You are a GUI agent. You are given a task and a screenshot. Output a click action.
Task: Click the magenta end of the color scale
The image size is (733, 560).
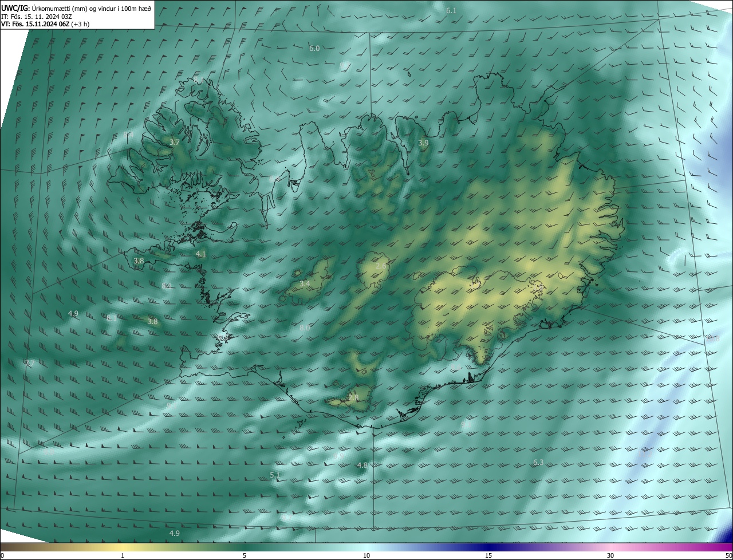coord(722,547)
